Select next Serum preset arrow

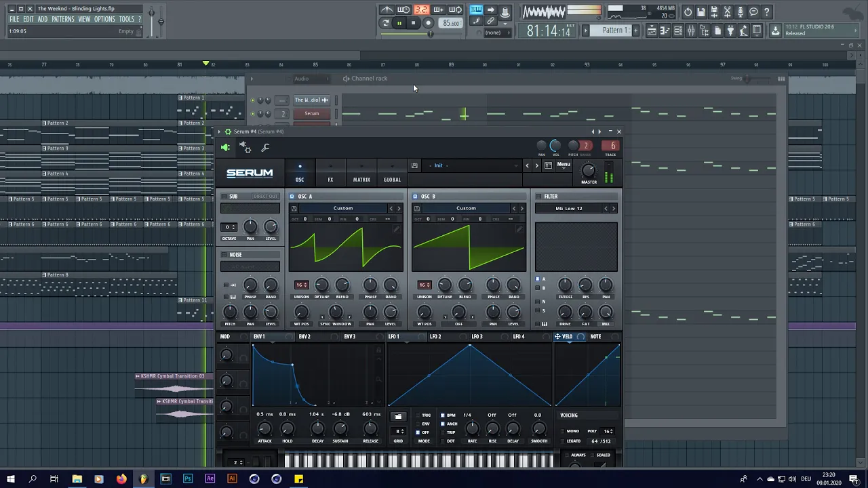coord(536,165)
